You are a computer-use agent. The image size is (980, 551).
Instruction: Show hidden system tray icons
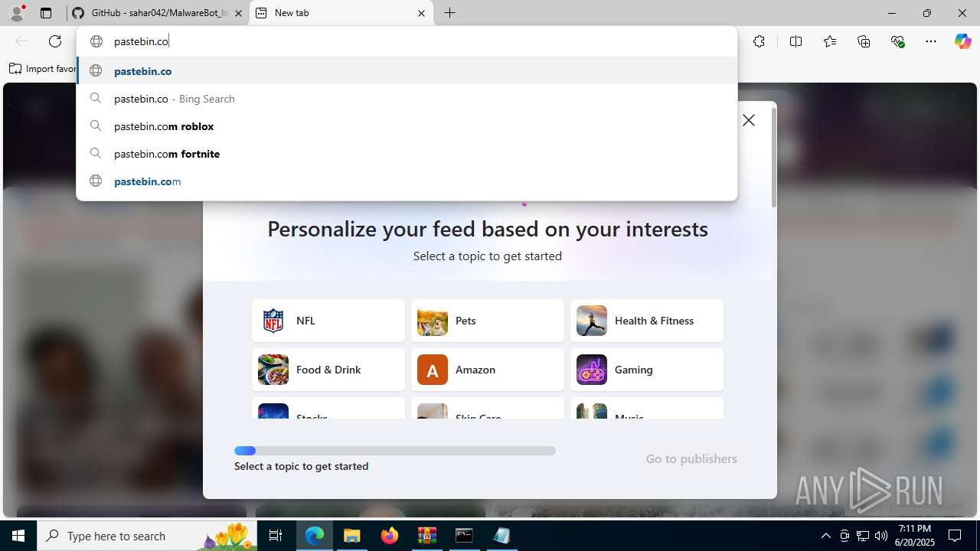pyautogui.click(x=825, y=536)
